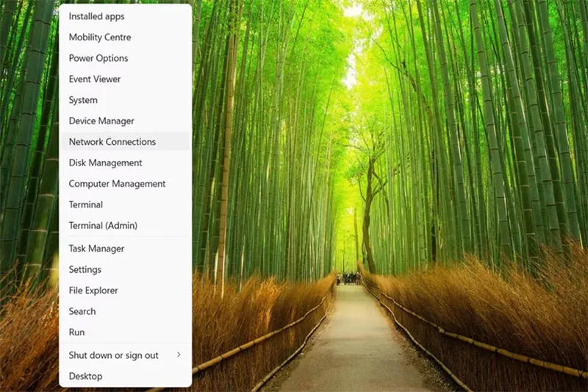Launch File Explorer
The height and width of the screenshot is (392, 588).
click(125, 291)
